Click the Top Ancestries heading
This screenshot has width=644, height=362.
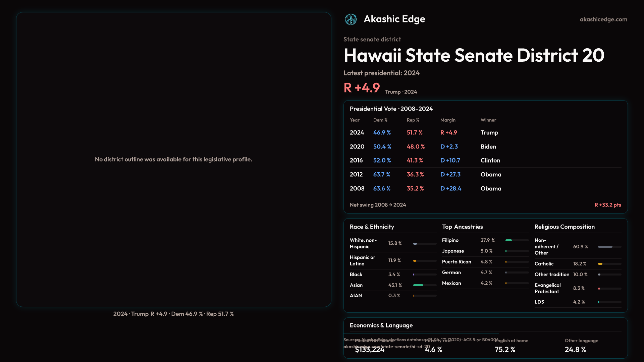pyautogui.click(x=462, y=227)
